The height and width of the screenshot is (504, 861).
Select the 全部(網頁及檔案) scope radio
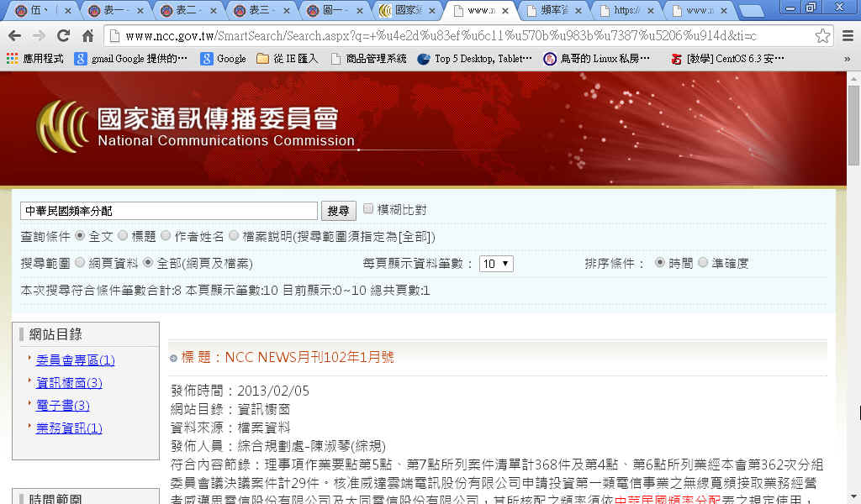tap(148, 263)
